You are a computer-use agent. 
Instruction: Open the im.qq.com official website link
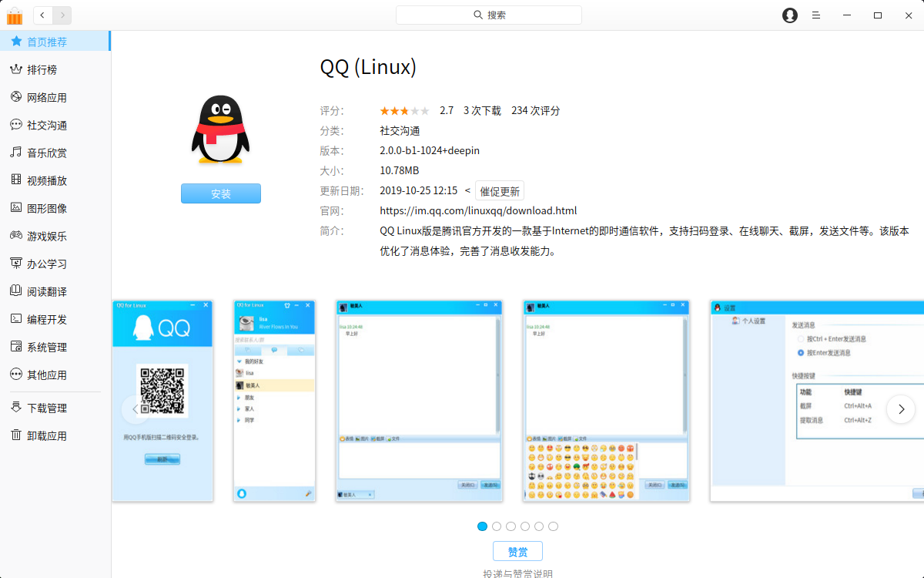478,211
